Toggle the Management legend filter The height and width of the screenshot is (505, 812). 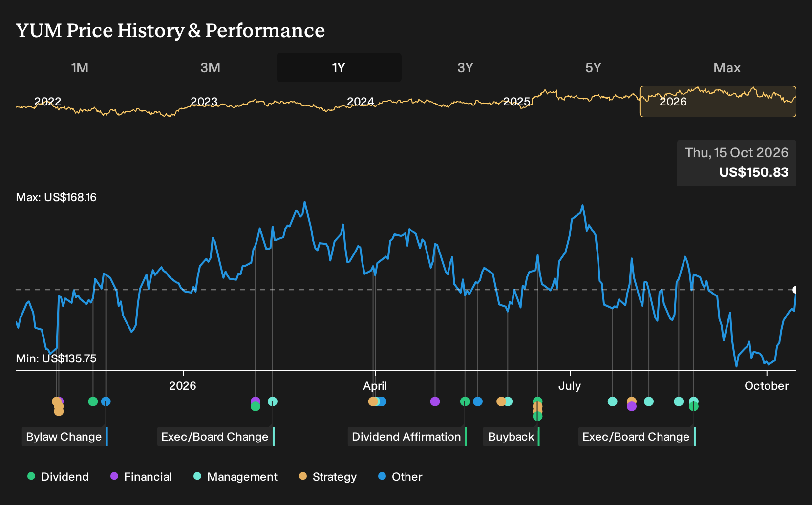tap(235, 477)
